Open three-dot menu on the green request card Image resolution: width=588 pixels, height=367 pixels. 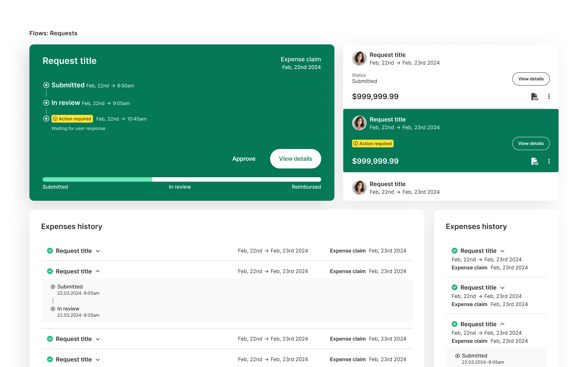coord(549,161)
